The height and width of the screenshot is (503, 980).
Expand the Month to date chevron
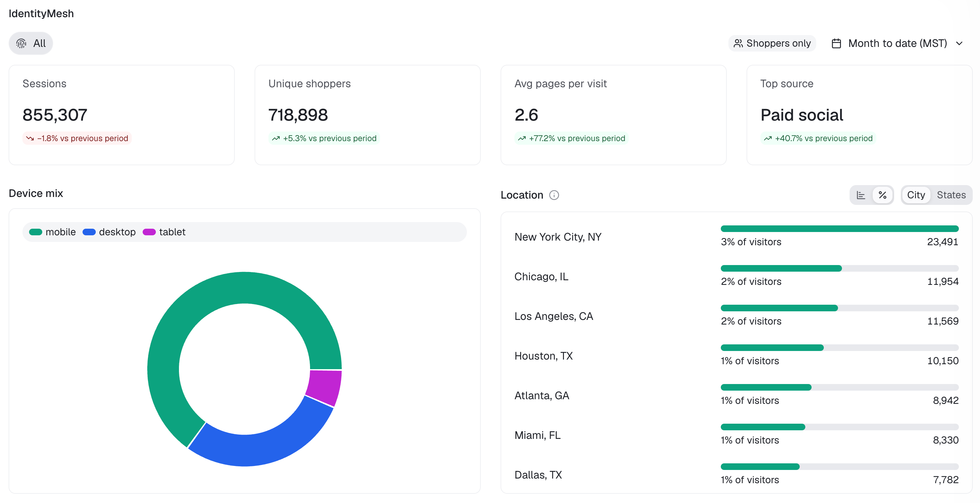coord(959,43)
